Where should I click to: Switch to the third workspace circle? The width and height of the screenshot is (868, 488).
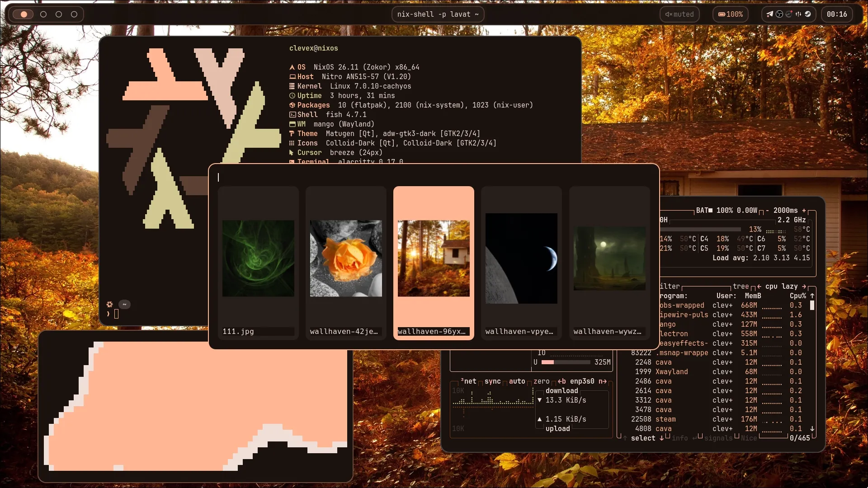pyautogui.click(x=59, y=14)
